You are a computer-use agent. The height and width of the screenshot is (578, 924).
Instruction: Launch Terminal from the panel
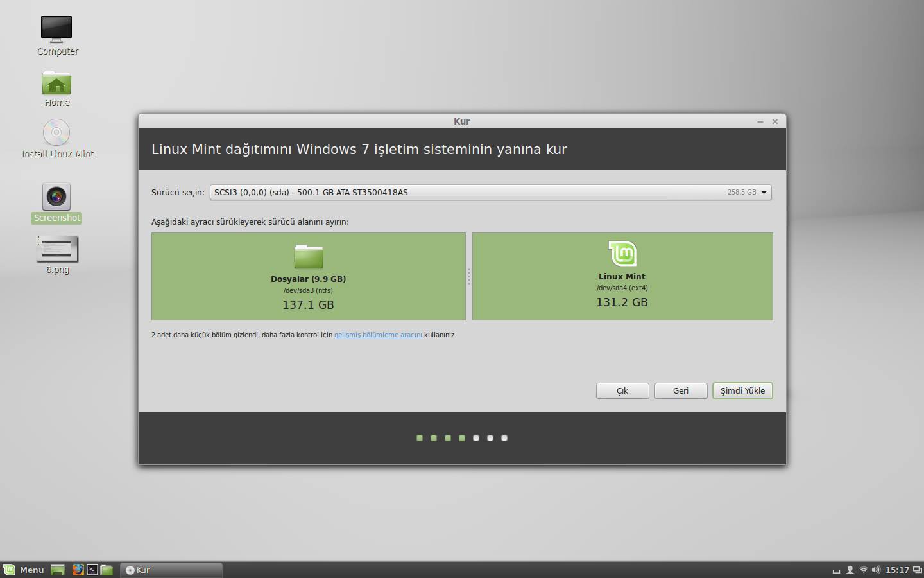(x=92, y=570)
